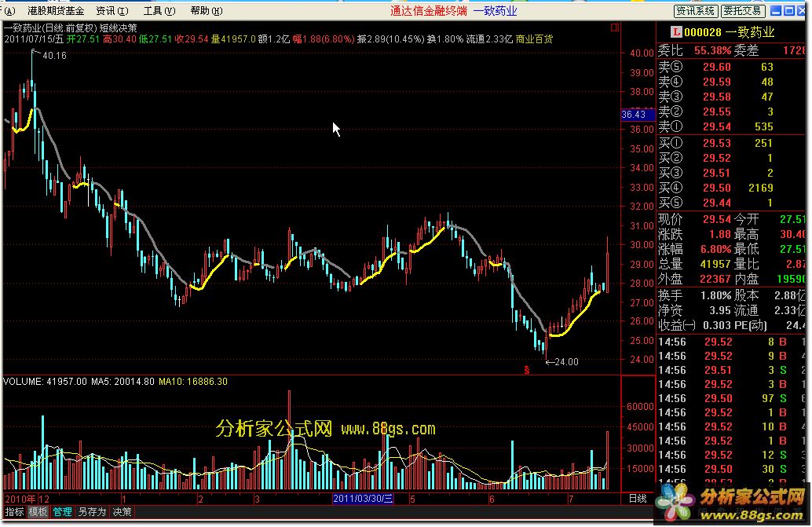Screen dimensions: 812x527
Task: Click the 2011/07/15/五 date in header
Action: pos(34,38)
